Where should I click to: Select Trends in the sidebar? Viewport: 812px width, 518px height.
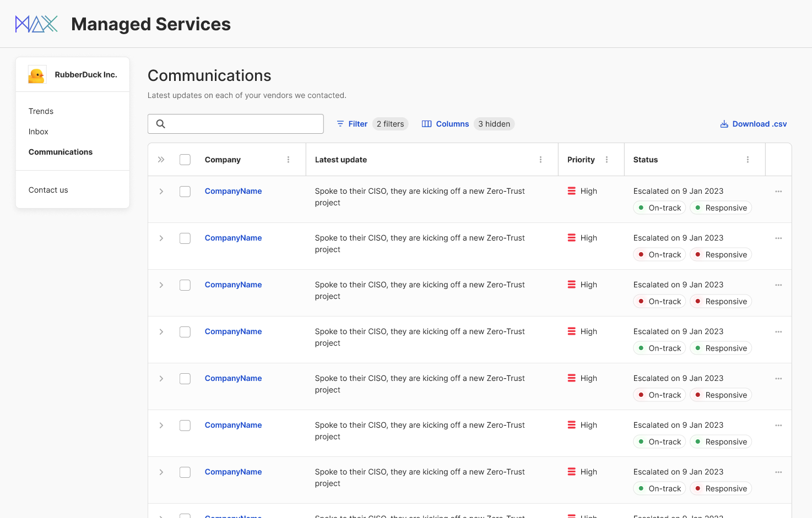(41, 111)
